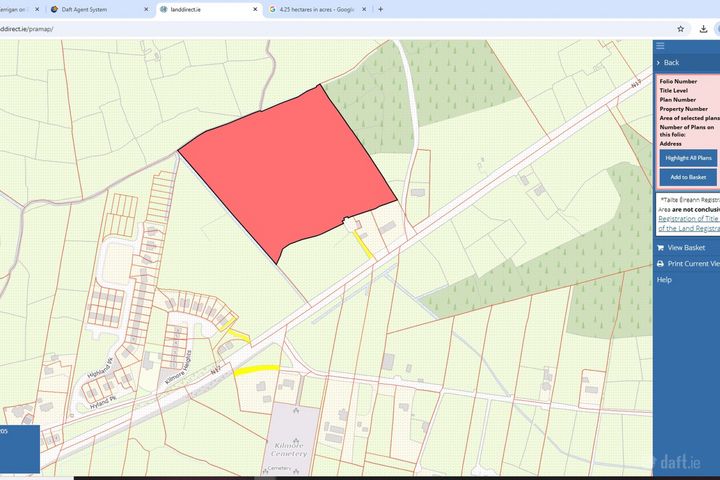Click the printer icon for Print Current View

click(x=660, y=264)
